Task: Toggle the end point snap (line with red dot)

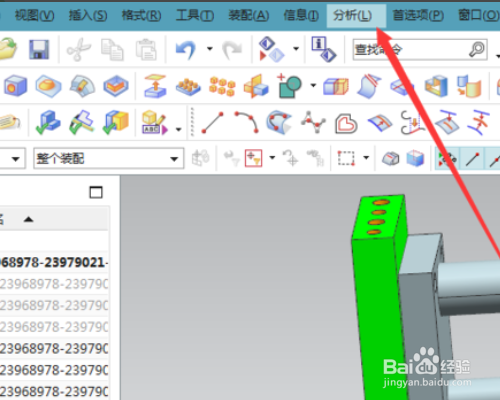Action: pos(473,158)
